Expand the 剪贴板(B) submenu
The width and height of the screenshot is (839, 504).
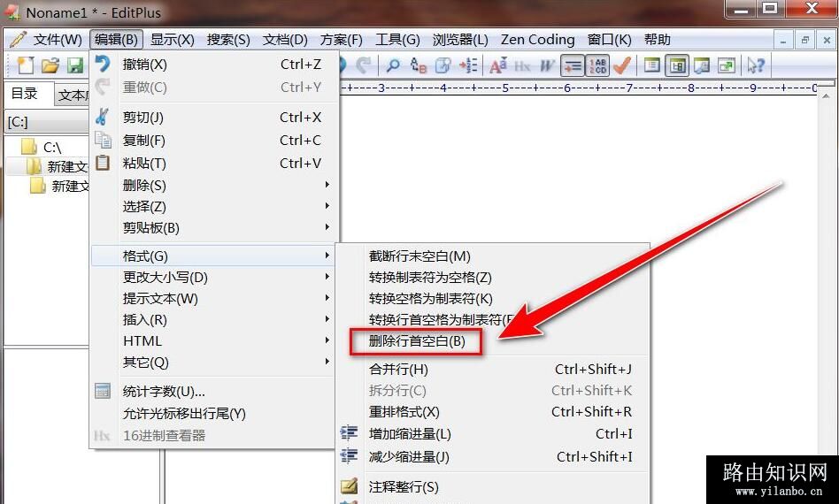coord(215,227)
